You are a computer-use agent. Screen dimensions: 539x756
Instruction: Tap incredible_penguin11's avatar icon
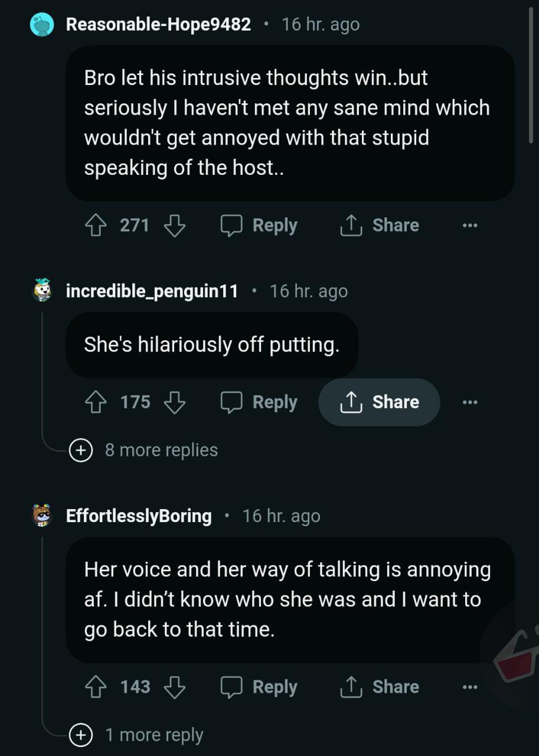coord(42,291)
